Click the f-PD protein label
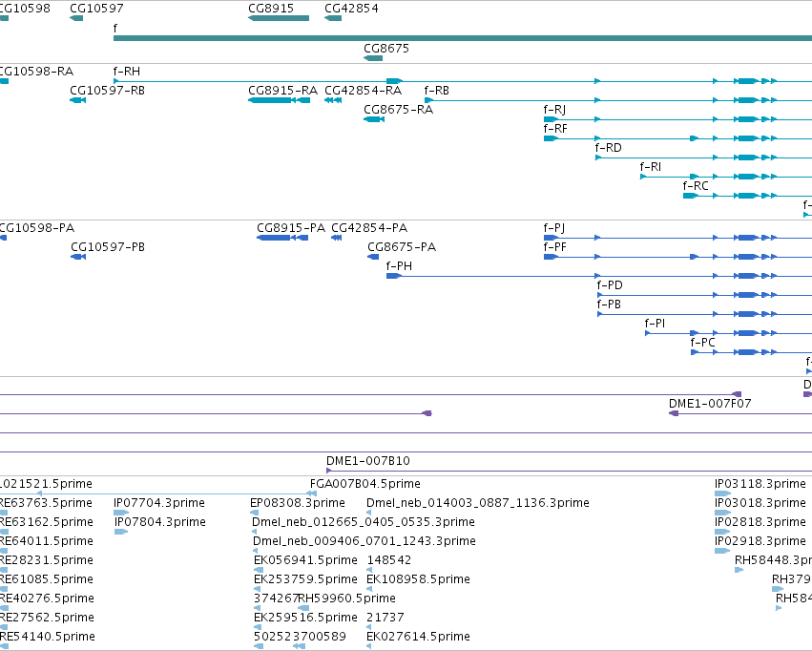Image resolution: width=812 pixels, height=651 pixels. point(610,285)
